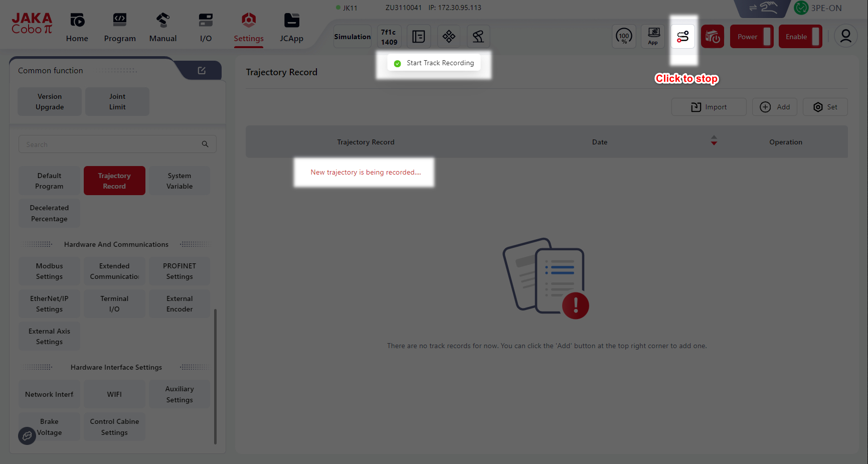This screenshot has width=868, height=464.
Task: Open the I/O tab
Action: tap(206, 28)
